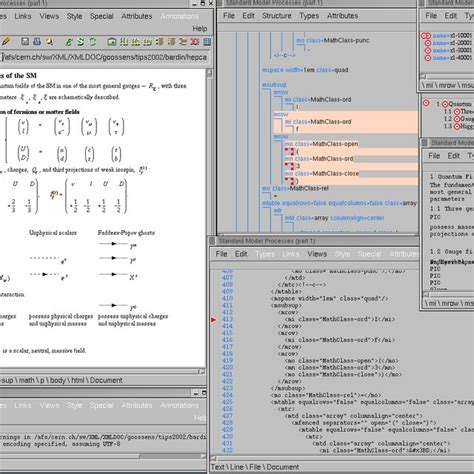
Task: Click the 'name=xl-10001' entry in the links window
Action: 452,35
